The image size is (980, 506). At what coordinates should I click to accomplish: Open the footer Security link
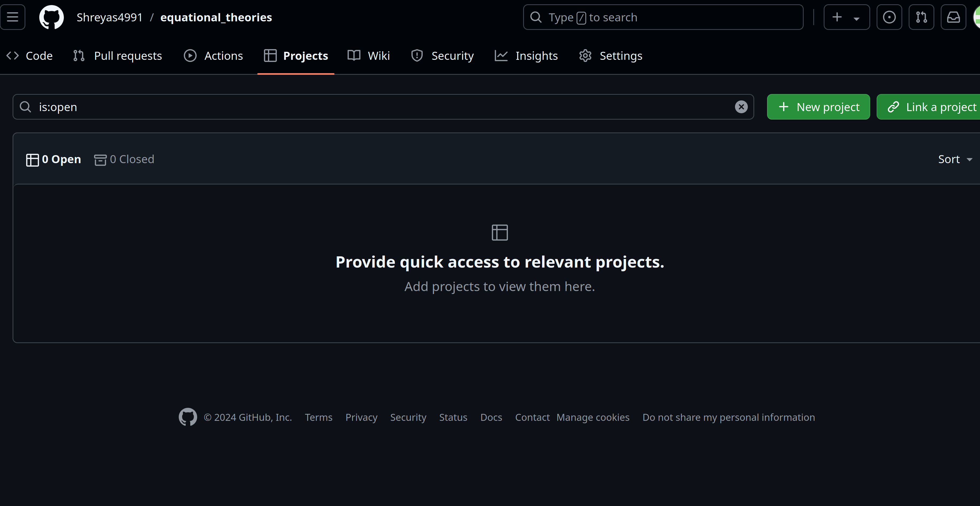[x=408, y=417]
